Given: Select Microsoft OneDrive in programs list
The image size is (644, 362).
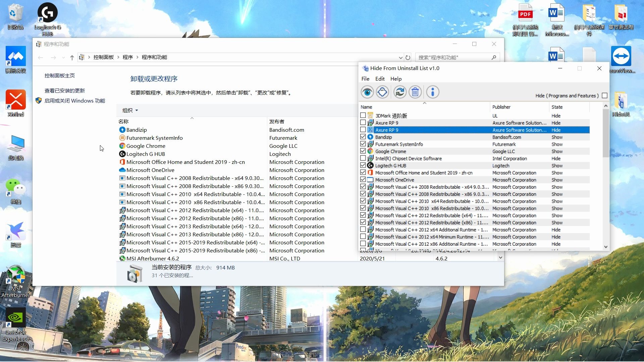Looking at the screenshot, I should (x=150, y=170).
